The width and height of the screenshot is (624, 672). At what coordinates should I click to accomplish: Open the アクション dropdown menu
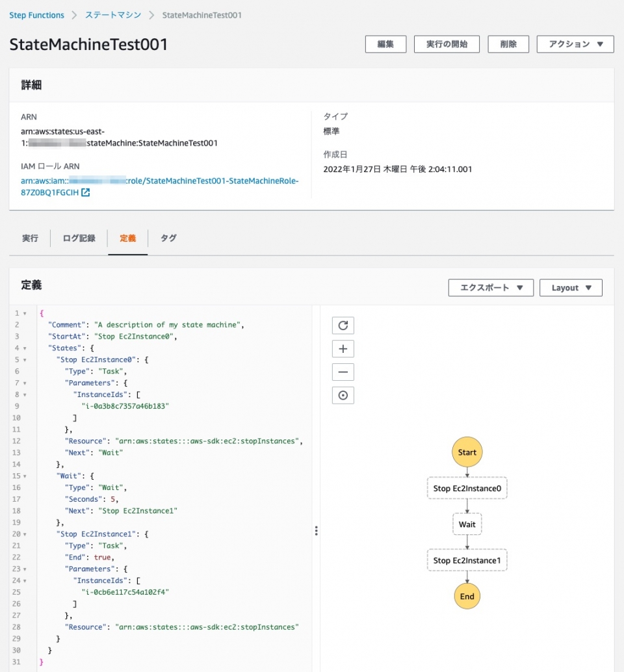[575, 44]
